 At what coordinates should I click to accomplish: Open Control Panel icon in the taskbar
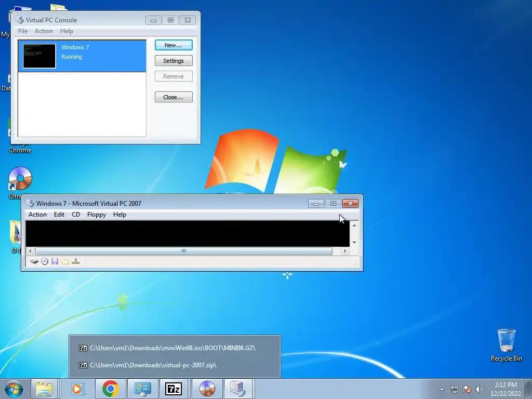coord(142,389)
